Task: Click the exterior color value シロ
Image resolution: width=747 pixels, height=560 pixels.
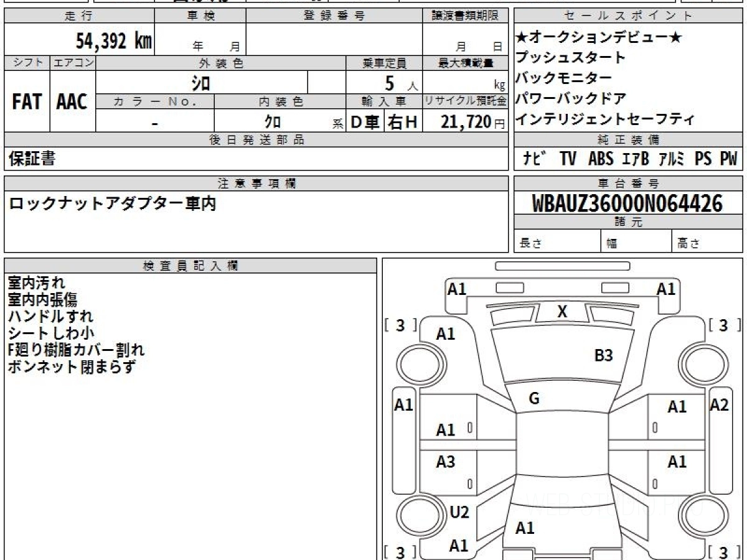Action: click(x=200, y=83)
